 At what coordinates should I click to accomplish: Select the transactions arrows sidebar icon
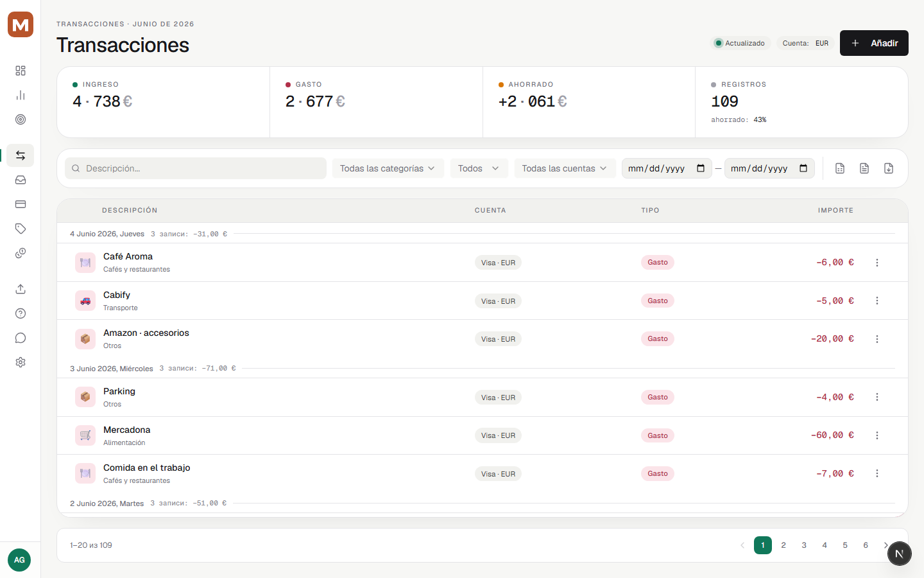point(21,155)
